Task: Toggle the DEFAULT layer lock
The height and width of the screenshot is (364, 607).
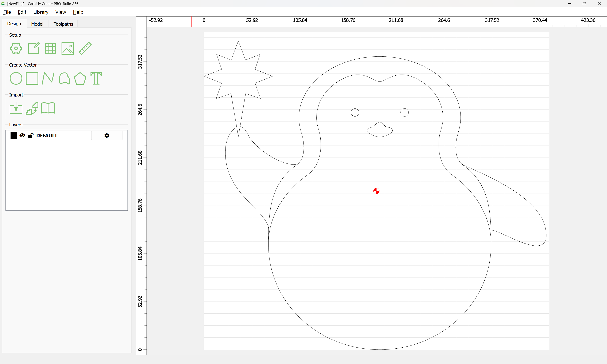Action: (30, 135)
